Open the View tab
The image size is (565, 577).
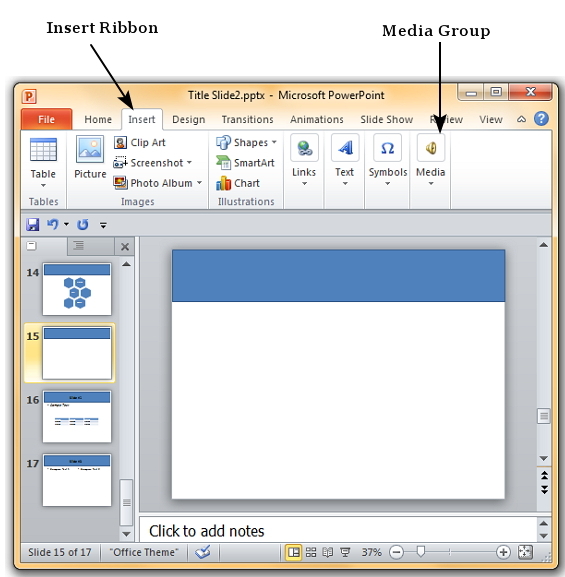click(491, 119)
